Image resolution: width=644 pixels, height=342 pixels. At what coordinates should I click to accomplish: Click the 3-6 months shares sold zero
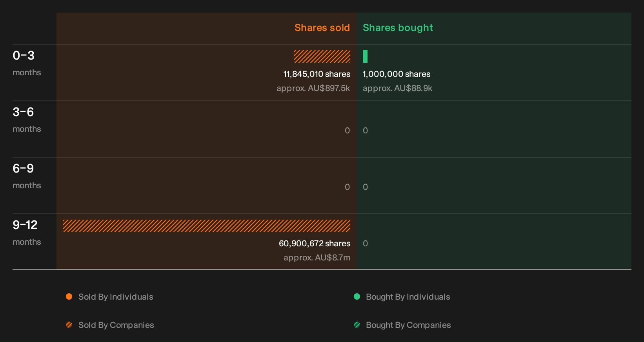(347, 131)
